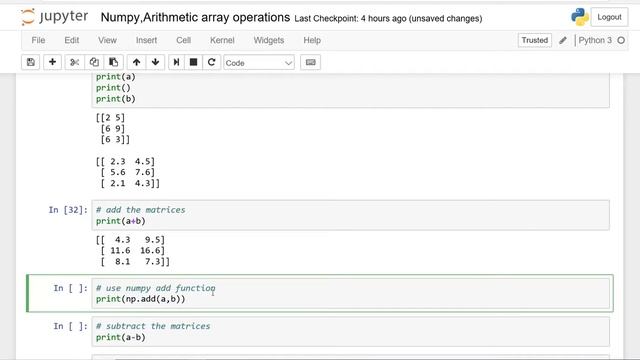Click the '# subtract the matrices' comment
The image size is (640, 360).
pyautogui.click(x=153, y=326)
